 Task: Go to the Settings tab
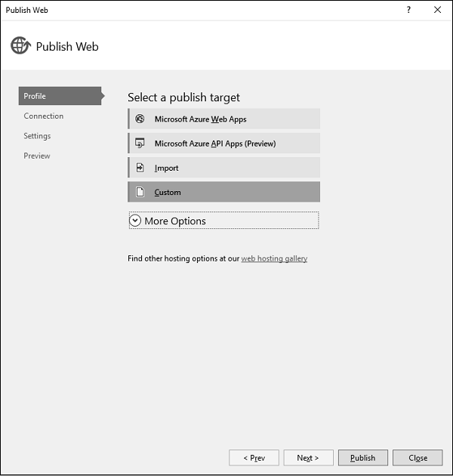(x=37, y=136)
